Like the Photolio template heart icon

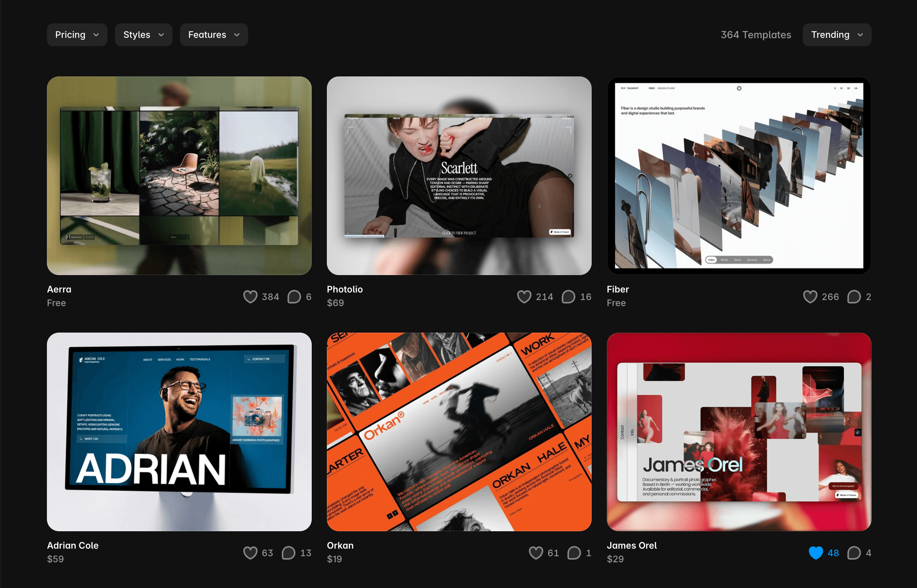[x=524, y=297]
